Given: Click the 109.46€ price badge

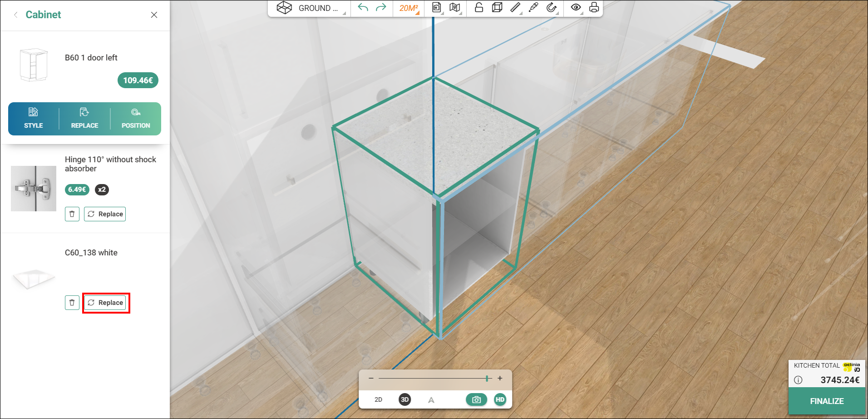Looking at the screenshot, I should [138, 80].
